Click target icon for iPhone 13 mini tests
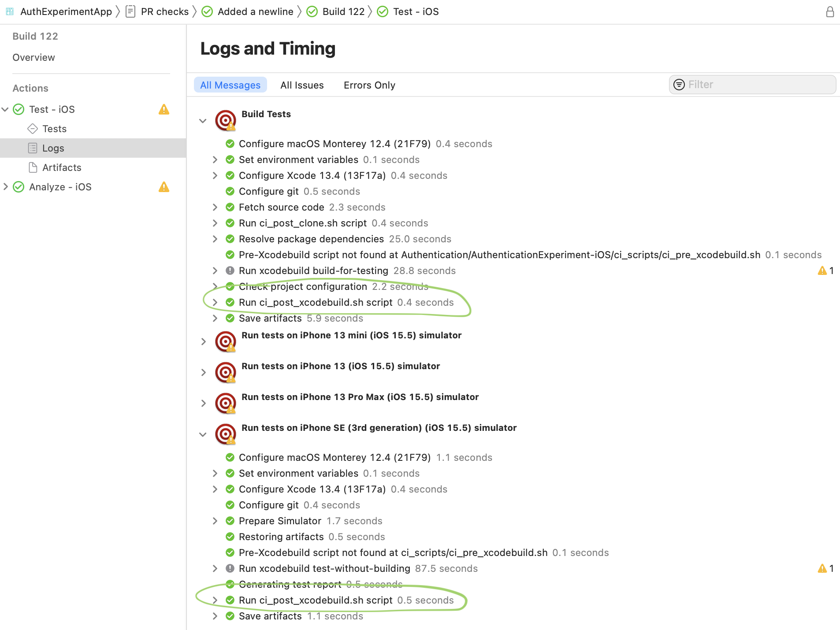 pos(226,341)
